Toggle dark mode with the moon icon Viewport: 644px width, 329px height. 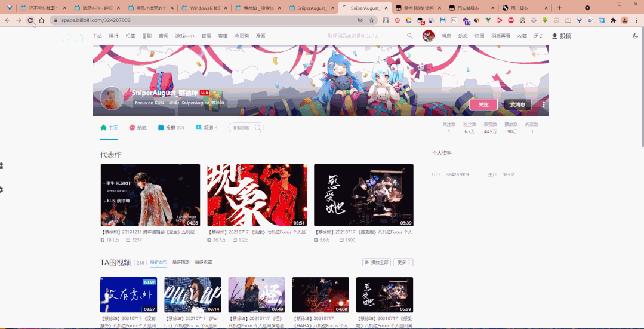(636, 36)
